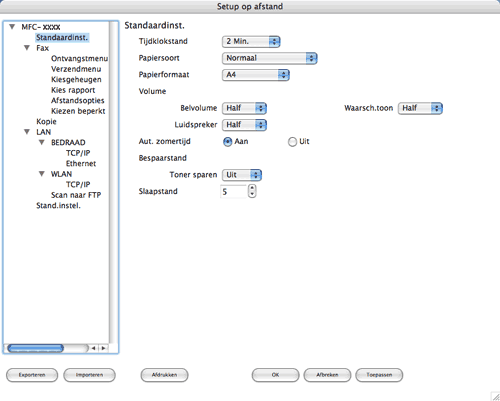Image resolution: width=500 pixels, height=401 pixels.
Task: Click the sidebar horizontal scrollbar right arrow
Action: pos(104,348)
